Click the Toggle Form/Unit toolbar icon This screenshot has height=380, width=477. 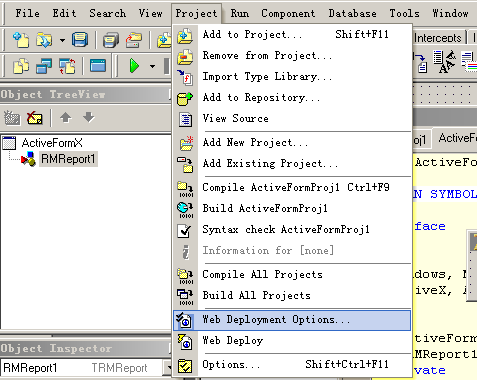point(67,66)
